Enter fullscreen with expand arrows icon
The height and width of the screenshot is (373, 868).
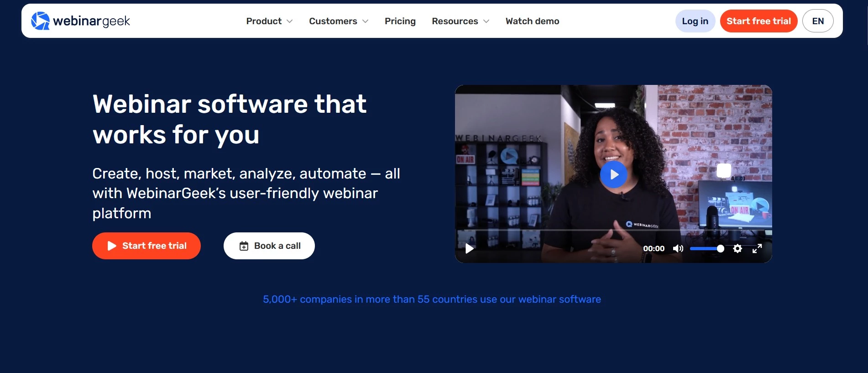point(757,248)
